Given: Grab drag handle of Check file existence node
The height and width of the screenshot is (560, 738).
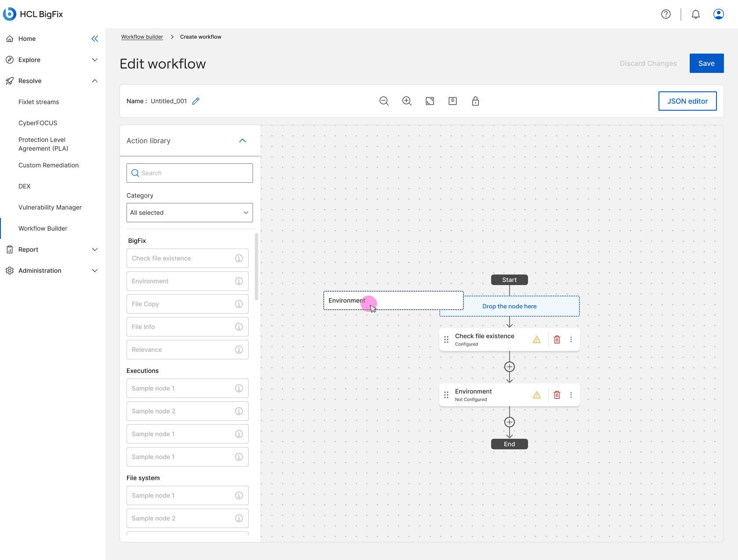Looking at the screenshot, I should [x=446, y=340].
